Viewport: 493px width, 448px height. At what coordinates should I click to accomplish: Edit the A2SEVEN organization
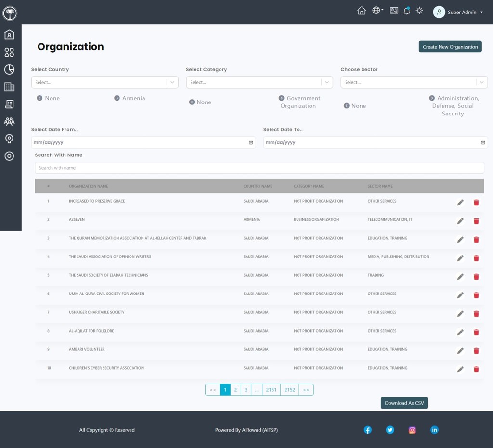pyautogui.click(x=460, y=221)
